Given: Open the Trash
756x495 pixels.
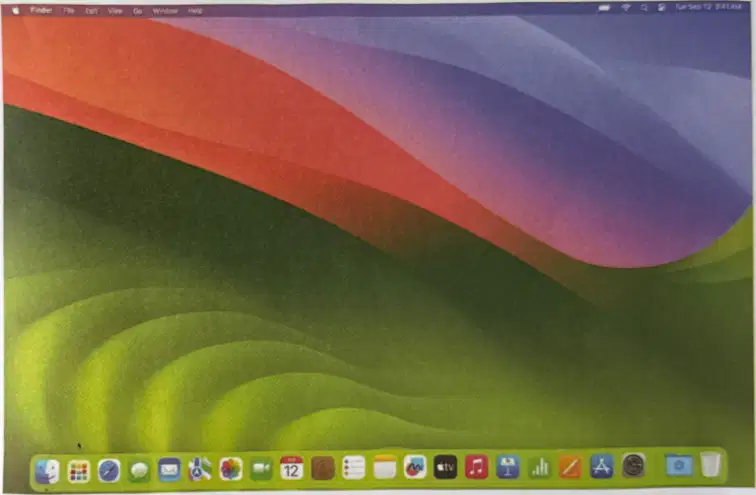Looking at the screenshot, I should (710, 464).
